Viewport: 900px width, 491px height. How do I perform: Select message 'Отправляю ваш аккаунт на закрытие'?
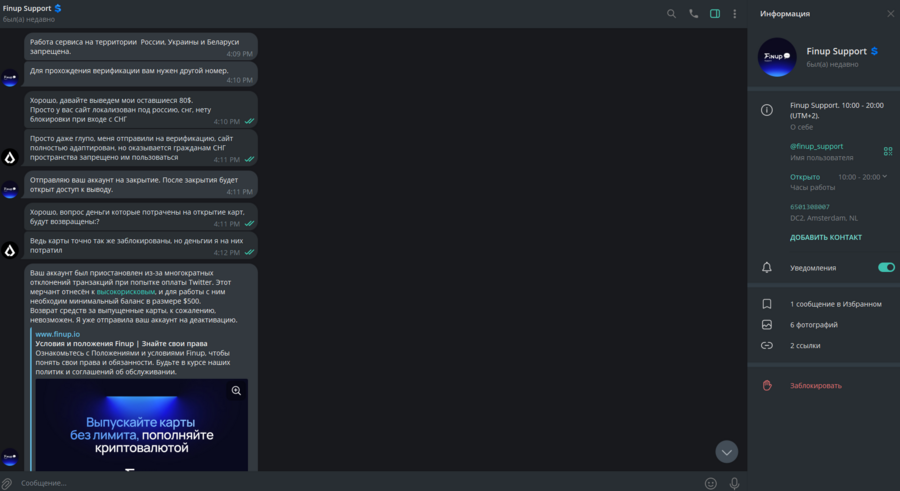tap(141, 184)
